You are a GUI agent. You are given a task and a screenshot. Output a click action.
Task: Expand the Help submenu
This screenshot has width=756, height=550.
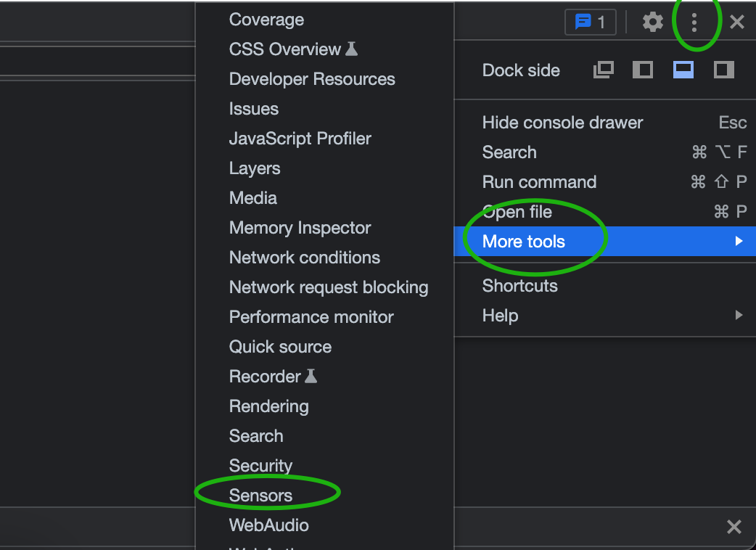(739, 316)
